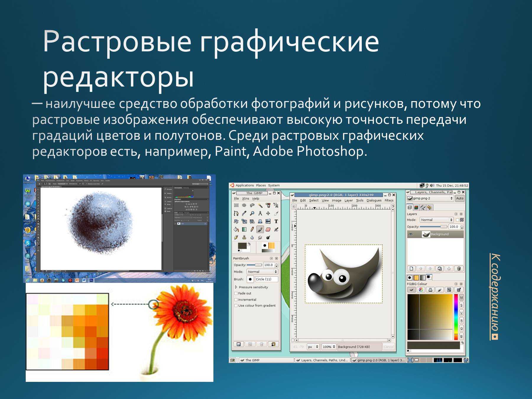532x399 pixels.
Task: Toggle Background layer visibility eye icon
Action: 411,234
